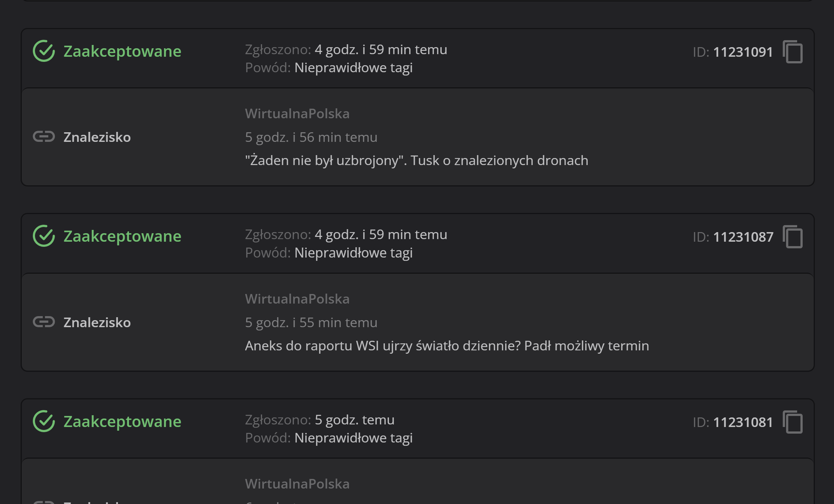
Task: Open WirtualnaPolska profile above WSI annex post
Action: [x=297, y=299]
